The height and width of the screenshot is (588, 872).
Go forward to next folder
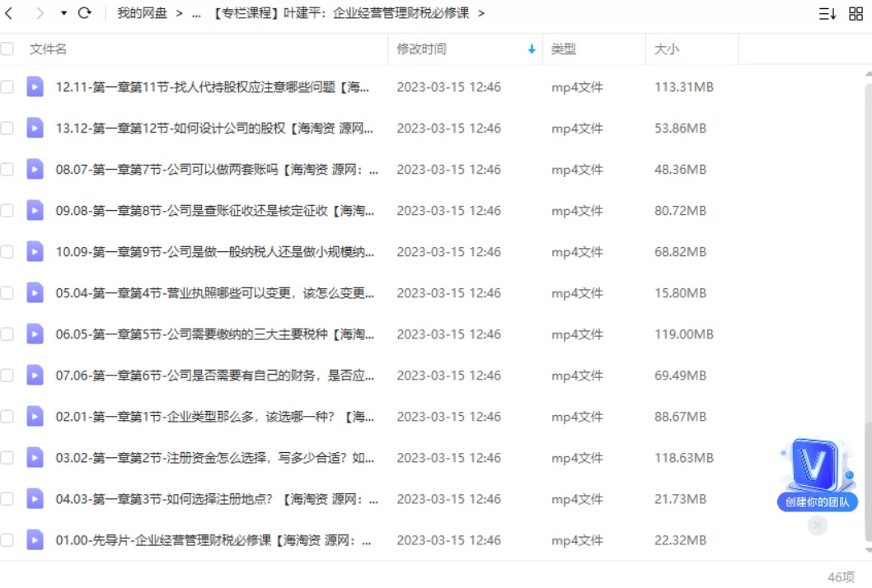click(x=40, y=13)
